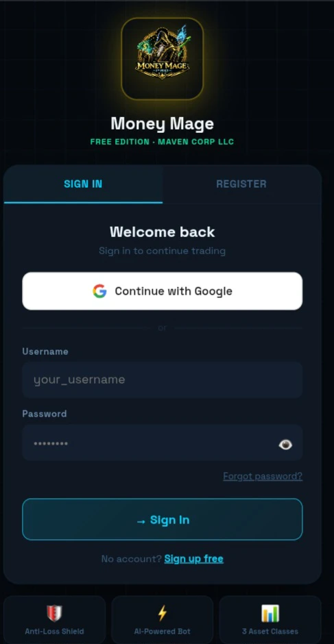Select the Anti-Loss Shield label
Screen dimensions: 334x644
[54, 631]
